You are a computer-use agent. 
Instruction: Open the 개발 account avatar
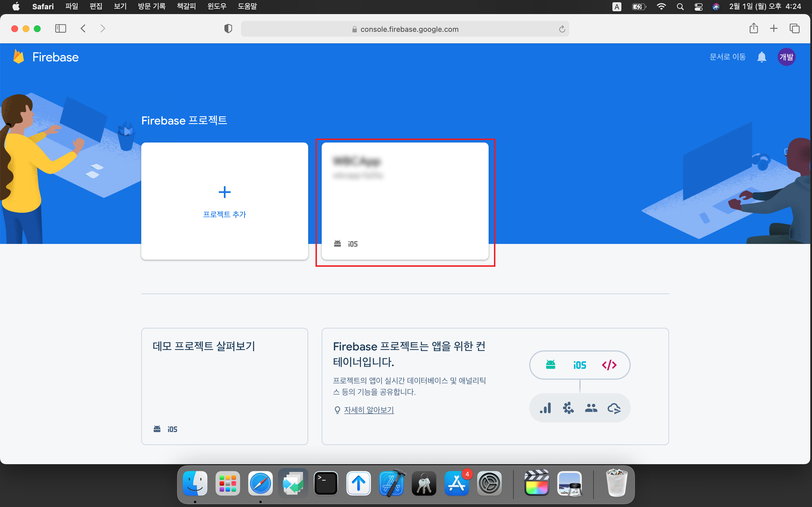coord(786,57)
